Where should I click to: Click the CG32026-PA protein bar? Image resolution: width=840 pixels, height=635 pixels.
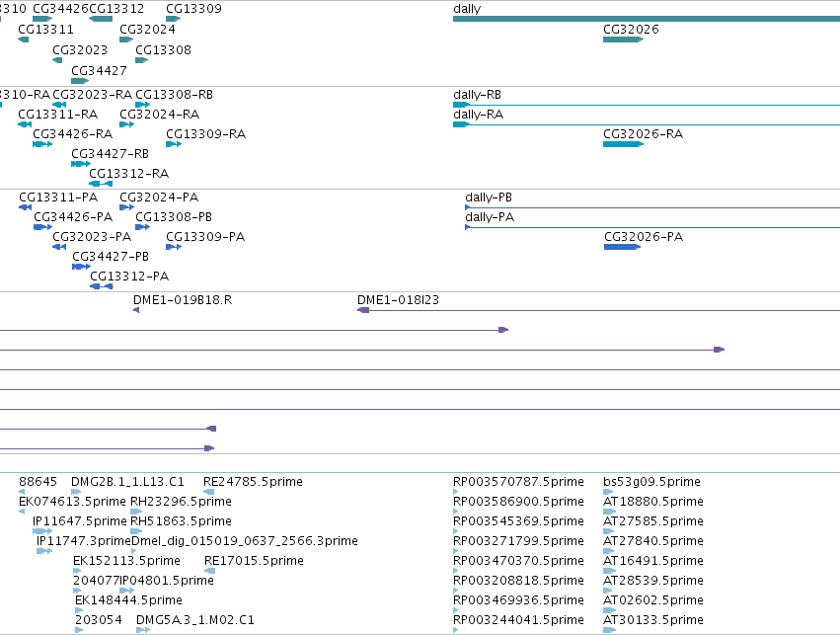coord(622,247)
